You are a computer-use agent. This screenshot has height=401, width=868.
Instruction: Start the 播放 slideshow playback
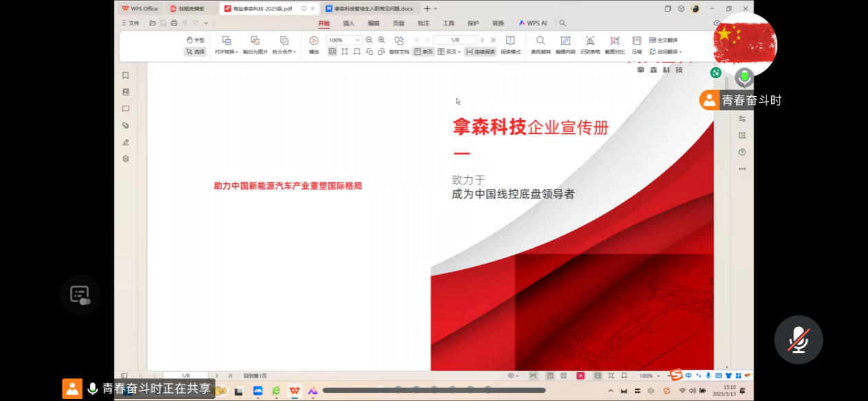314,45
